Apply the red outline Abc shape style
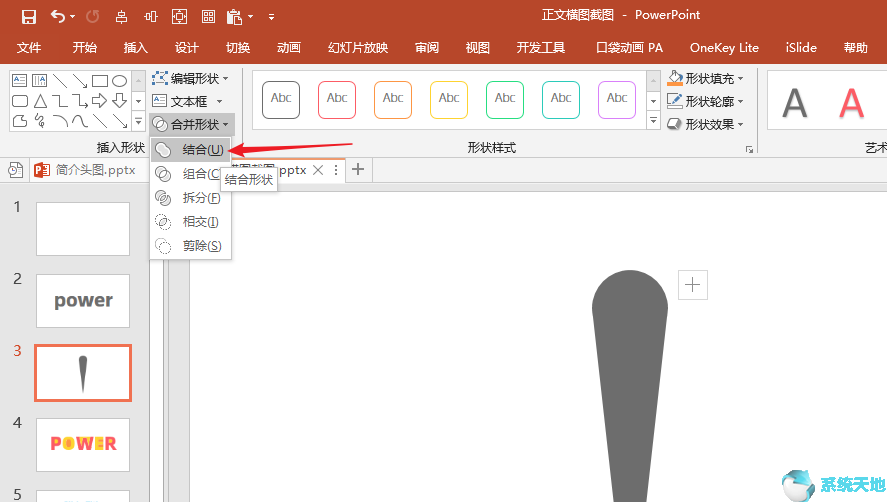Image resolution: width=887 pixels, height=502 pixels. [337, 100]
